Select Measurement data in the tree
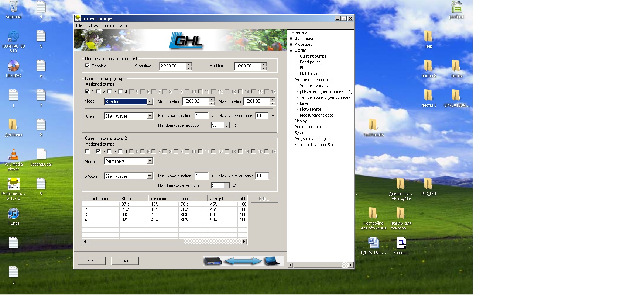The height and width of the screenshot is (295, 644). tap(316, 115)
